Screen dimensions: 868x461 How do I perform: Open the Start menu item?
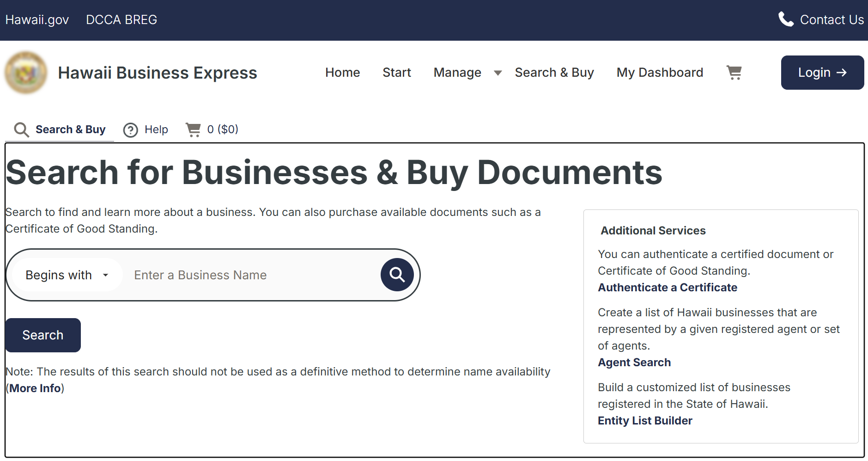[x=397, y=73]
